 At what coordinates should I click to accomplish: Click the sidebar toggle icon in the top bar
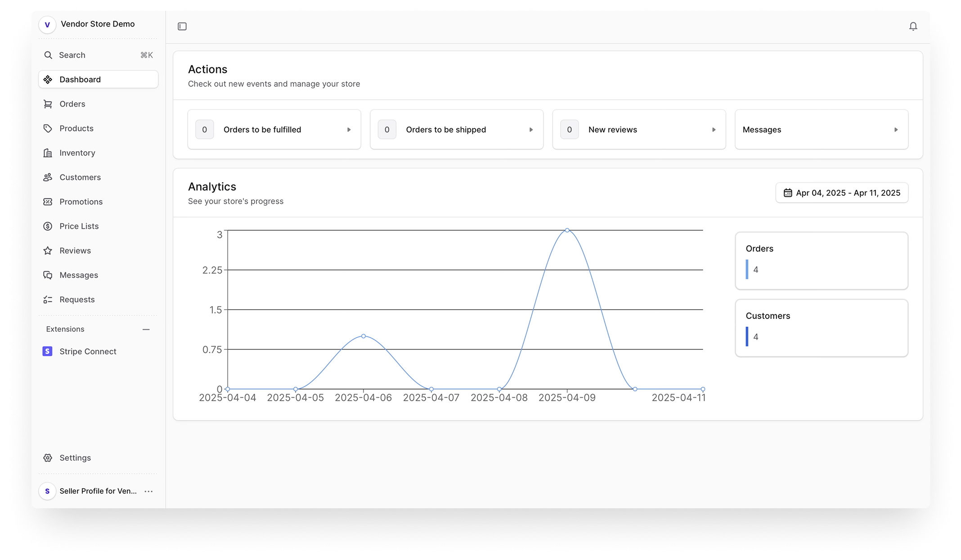click(x=182, y=27)
